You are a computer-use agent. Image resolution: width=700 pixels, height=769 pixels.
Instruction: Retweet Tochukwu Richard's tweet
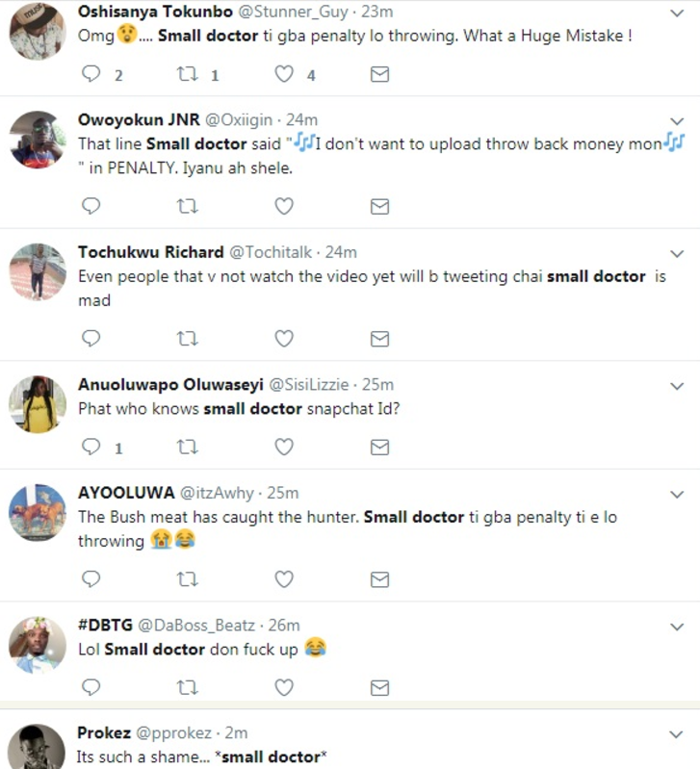coord(188,338)
